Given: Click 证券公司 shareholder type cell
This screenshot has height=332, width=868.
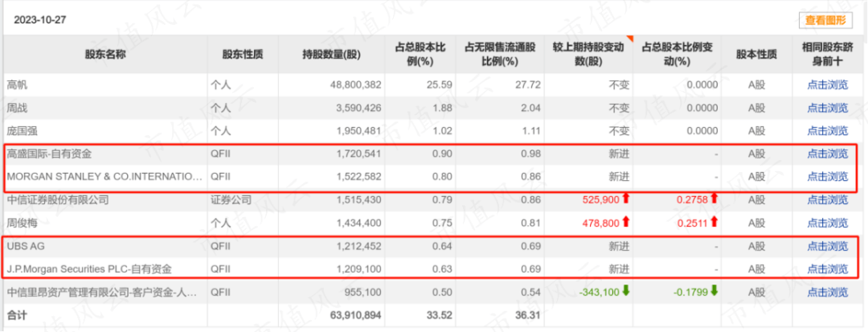Looking at the screenshot, I should click(231, 199).
